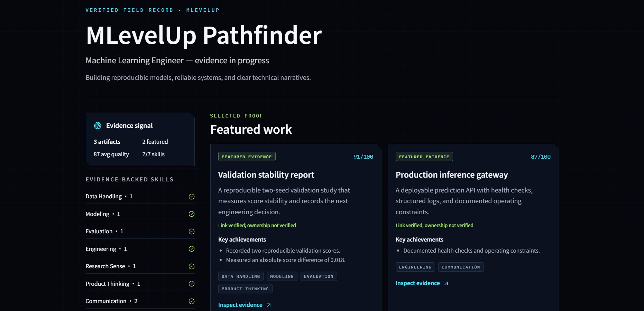Click the arrow icon after Production gateway's Inspect evidence
Viewport: 644px width, 311px height.
coord(446,283)
